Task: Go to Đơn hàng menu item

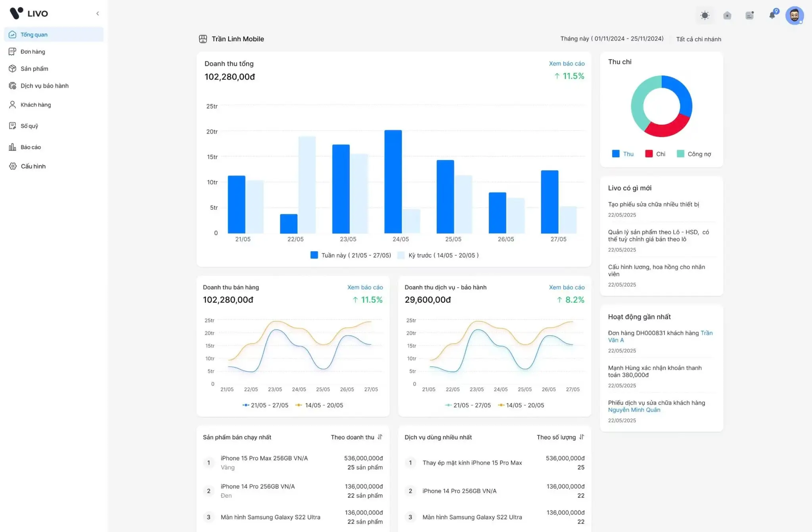Action: tap(33, 52)
